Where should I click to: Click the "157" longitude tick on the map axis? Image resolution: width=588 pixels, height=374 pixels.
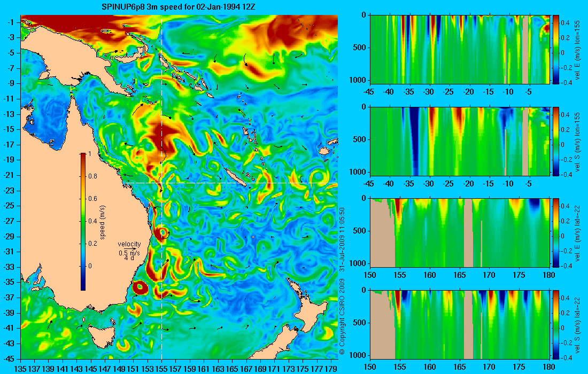click(176, 369)
